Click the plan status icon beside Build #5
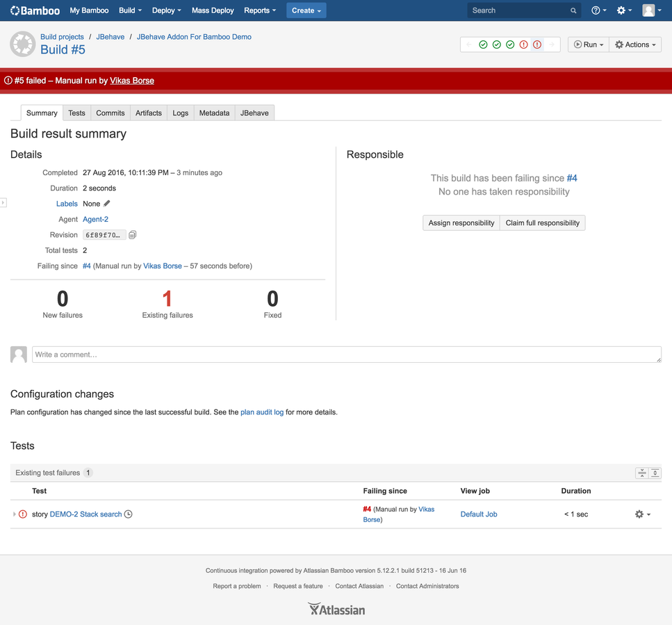Viewport: 672px width, 625px height. tap(23, 44)
